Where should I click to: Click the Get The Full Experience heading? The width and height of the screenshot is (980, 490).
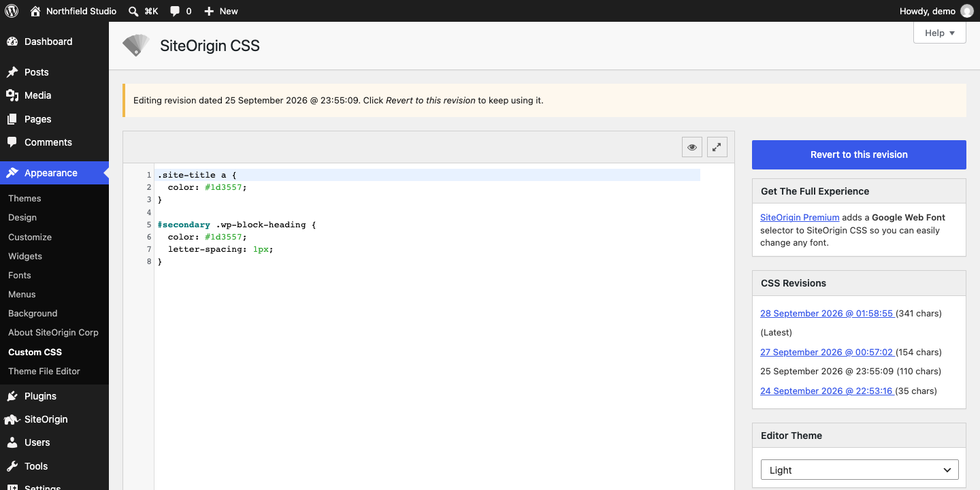[x=815, y=191]
